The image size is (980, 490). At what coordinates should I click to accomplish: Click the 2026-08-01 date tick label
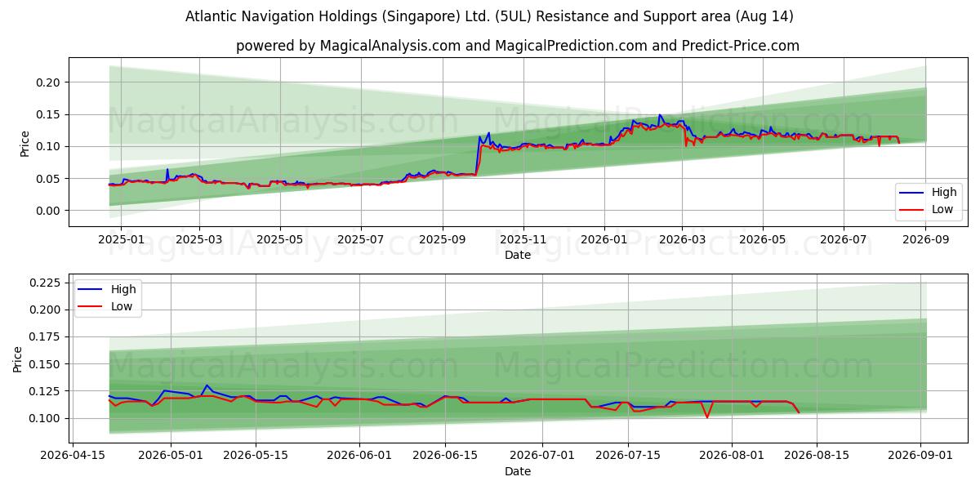[731, 455]
